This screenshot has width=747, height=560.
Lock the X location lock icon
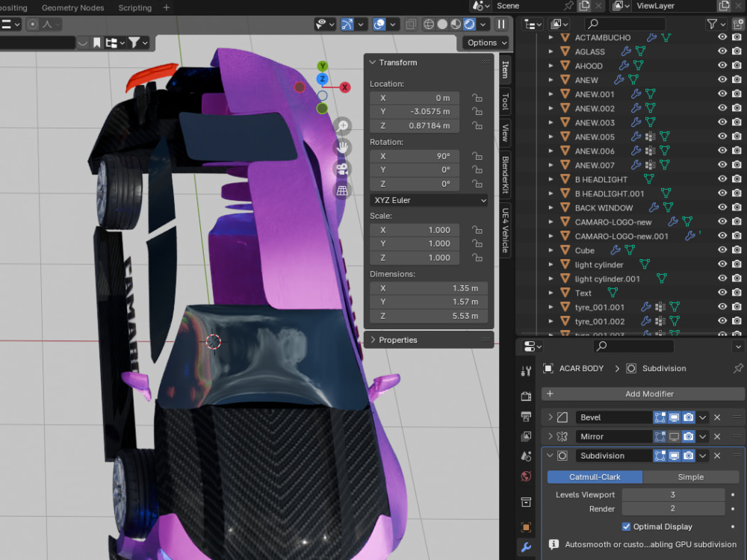pos(477,98)
